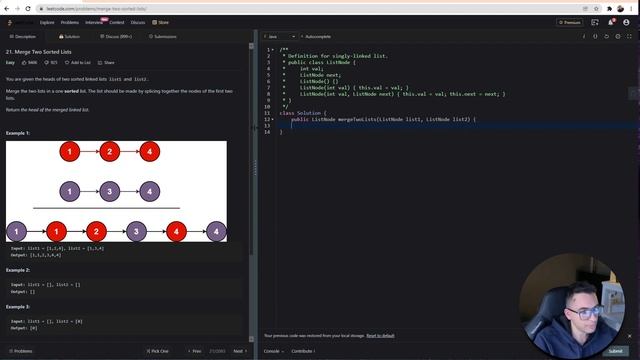
Task: Switch to the Description tab
Action: [23, 36]
